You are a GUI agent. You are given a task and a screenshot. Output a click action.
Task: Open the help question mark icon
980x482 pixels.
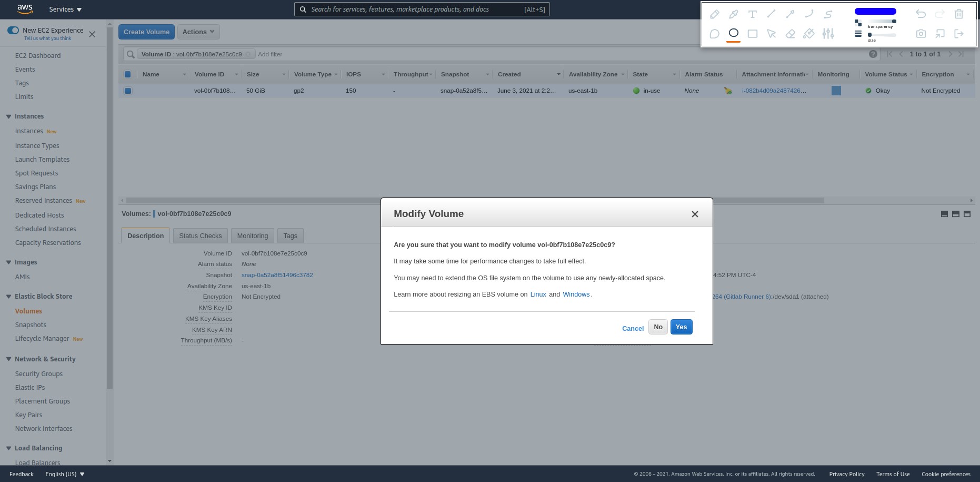[873, 54]
